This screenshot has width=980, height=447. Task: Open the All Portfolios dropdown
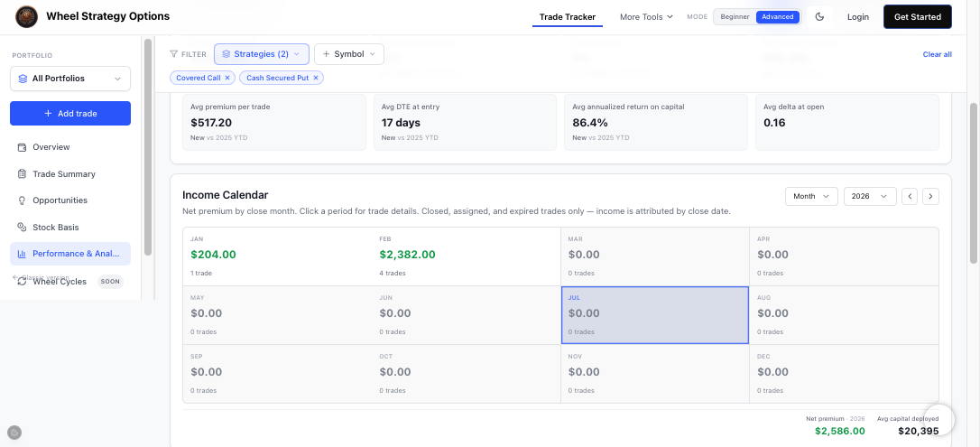tap(70, 79)
